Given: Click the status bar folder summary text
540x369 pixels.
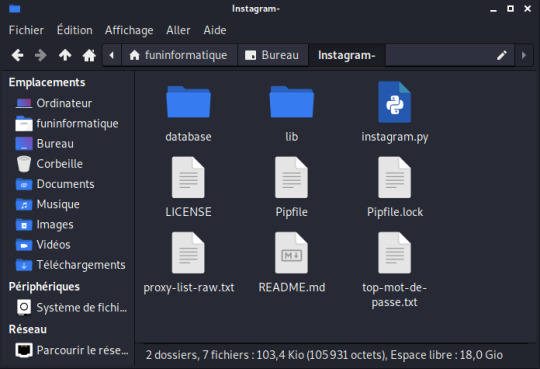Looking at the screenshot, I should (324, 355).
